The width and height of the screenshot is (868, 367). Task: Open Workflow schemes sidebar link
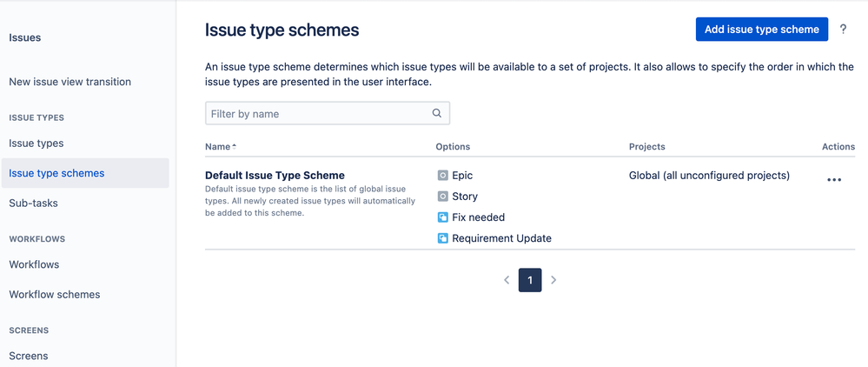[x=55, y=294]
